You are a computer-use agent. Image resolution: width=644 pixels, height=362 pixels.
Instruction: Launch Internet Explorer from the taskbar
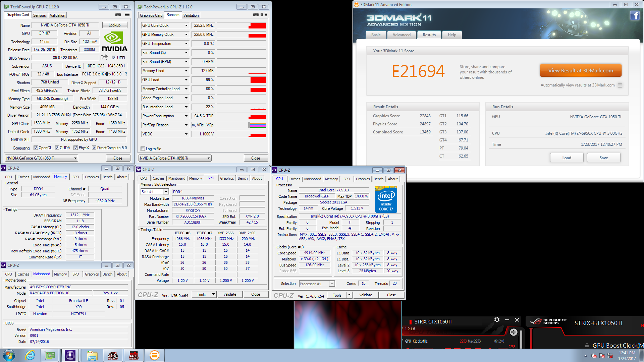(x=30, y=355)
